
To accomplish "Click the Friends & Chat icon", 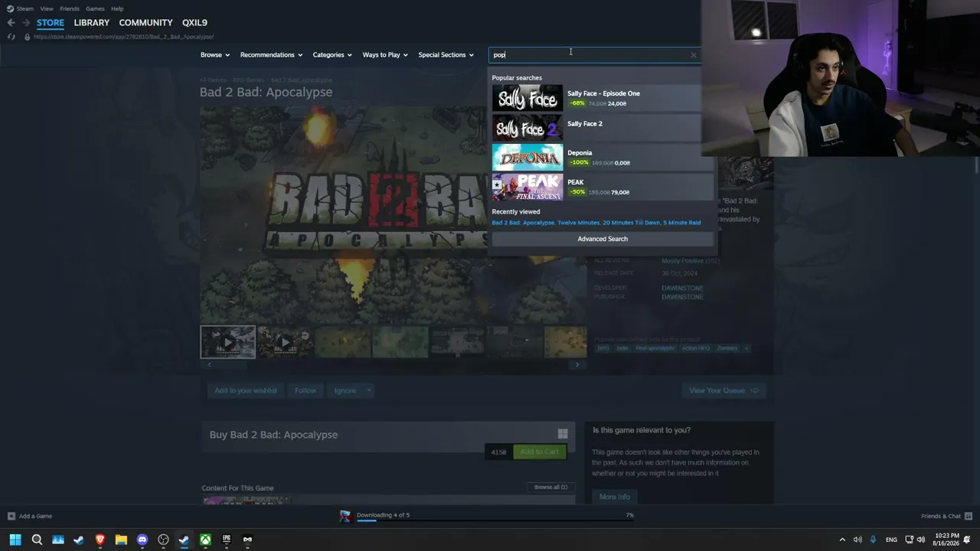I will click(x=969, y=516).
